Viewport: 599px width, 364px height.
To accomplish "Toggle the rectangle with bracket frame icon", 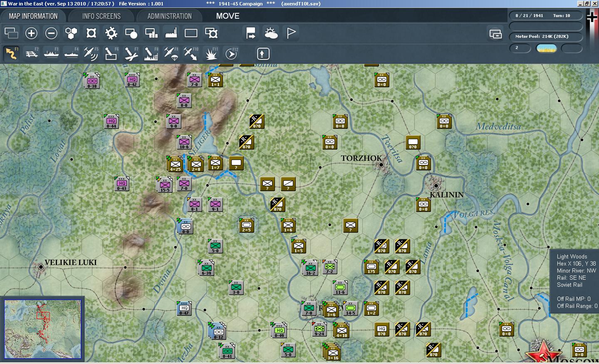I will (211, 33).
